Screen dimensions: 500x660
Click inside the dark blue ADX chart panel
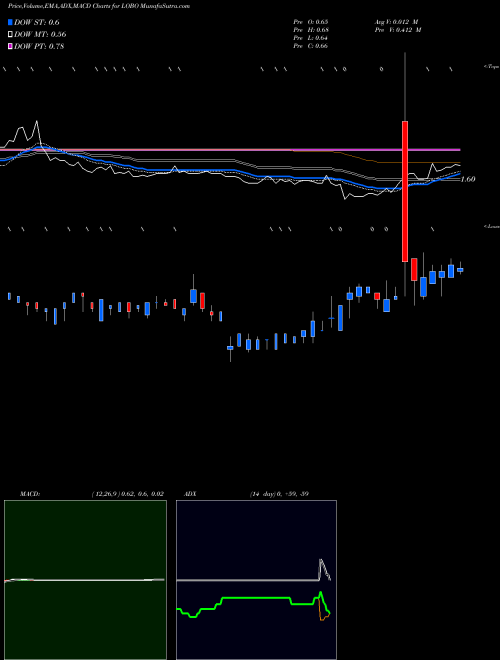coord(256,580)
